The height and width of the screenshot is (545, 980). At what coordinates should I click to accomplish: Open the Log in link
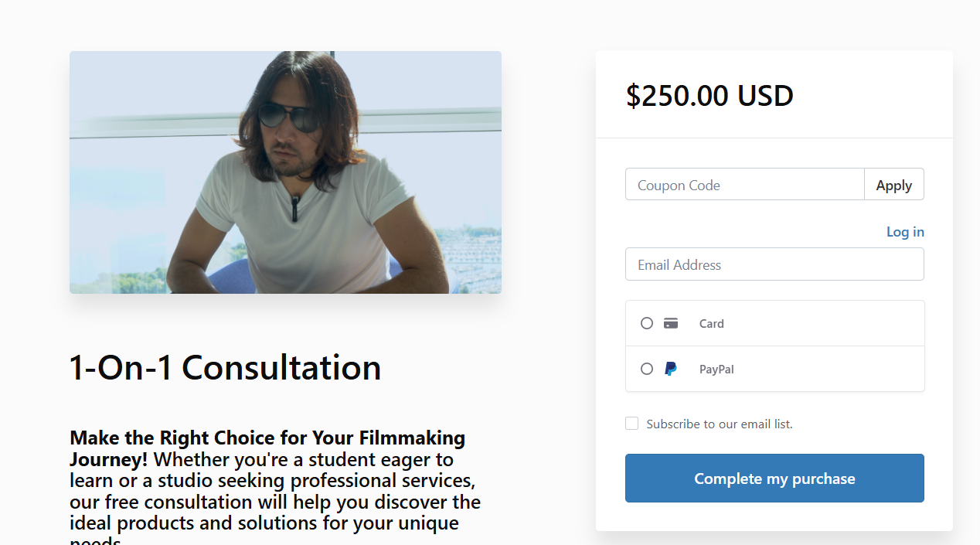coord(904,231)
